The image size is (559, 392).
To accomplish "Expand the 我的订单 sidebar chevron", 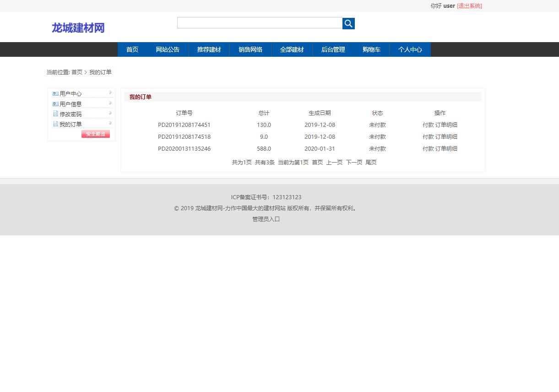I will point(111,123).
